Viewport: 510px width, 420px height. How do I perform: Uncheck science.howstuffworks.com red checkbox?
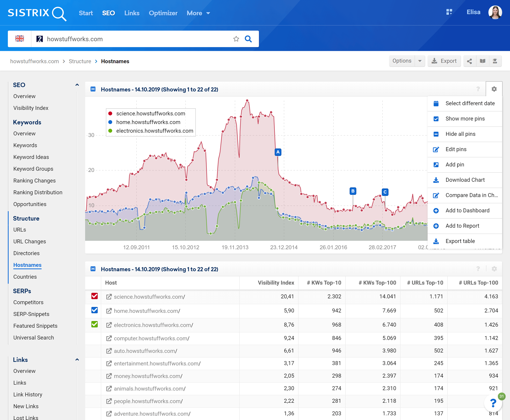tap(95, 296)
